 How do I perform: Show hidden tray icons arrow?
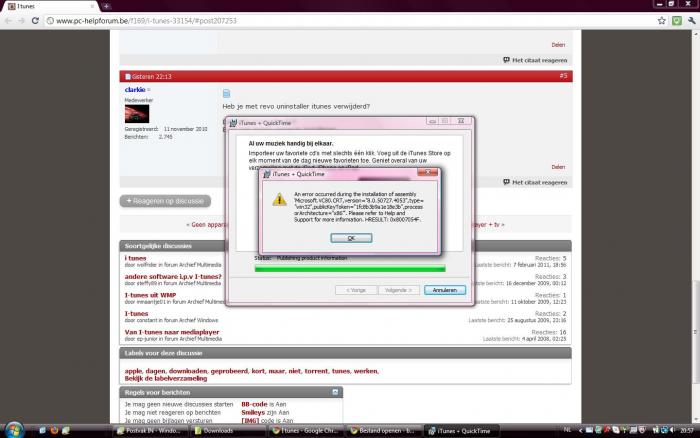(x=580, y=430)
